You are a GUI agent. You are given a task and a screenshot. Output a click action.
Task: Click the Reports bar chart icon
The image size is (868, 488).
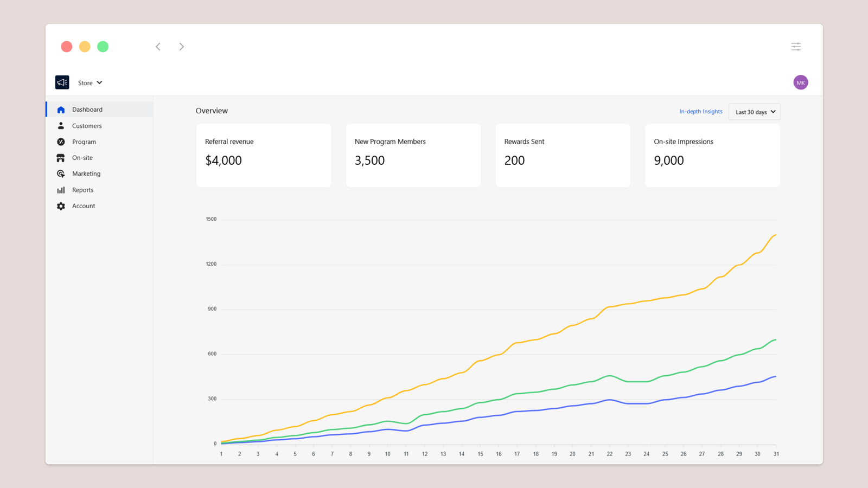pos(61,190)
